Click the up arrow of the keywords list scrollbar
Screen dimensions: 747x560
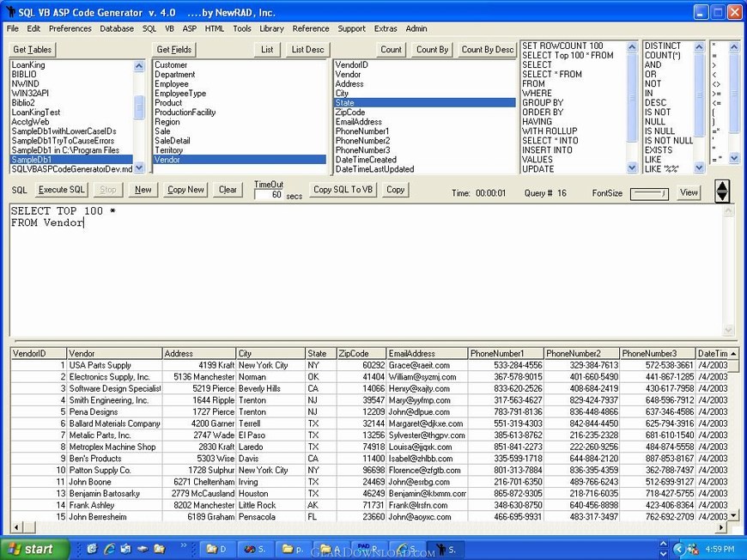tap(700, 46)
